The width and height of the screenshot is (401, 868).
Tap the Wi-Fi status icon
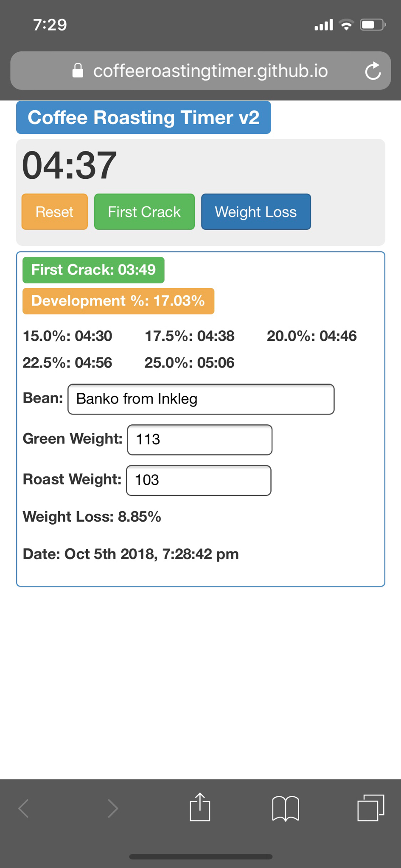click(346, 25)
